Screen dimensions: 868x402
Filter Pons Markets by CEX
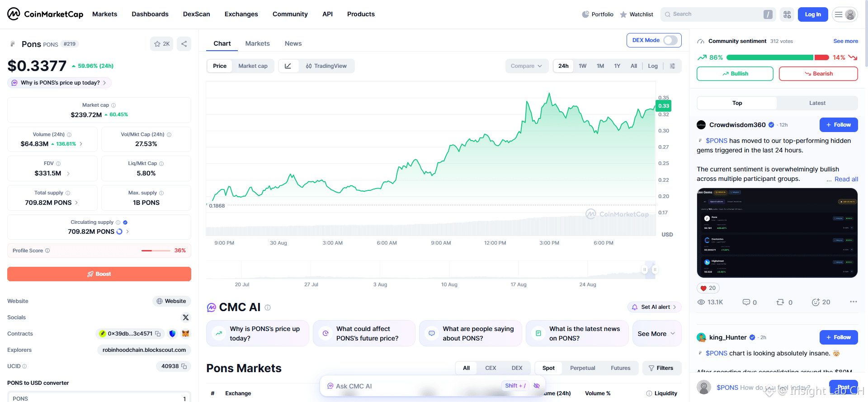pos(491,368)
